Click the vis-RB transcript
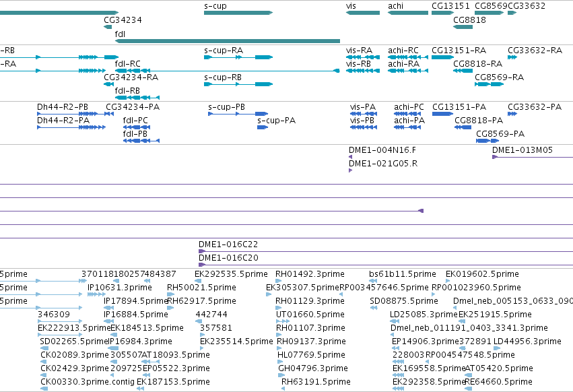The image size is (573, 392). (x=363, y=71)
